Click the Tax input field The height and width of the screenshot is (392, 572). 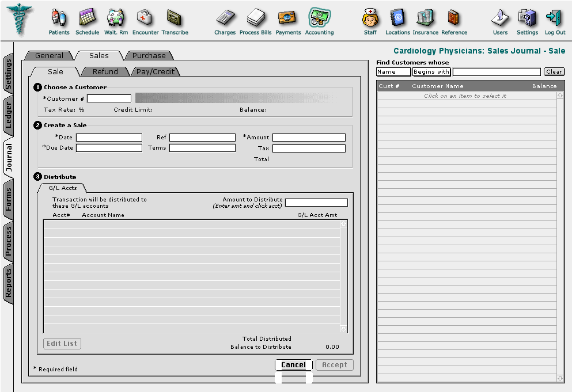309,149
